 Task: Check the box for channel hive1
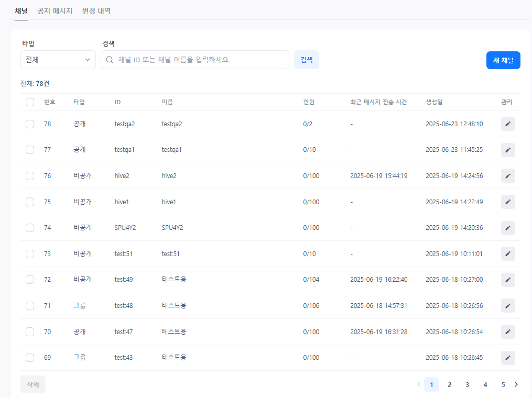pyautogui.click(x=30, y=202)
